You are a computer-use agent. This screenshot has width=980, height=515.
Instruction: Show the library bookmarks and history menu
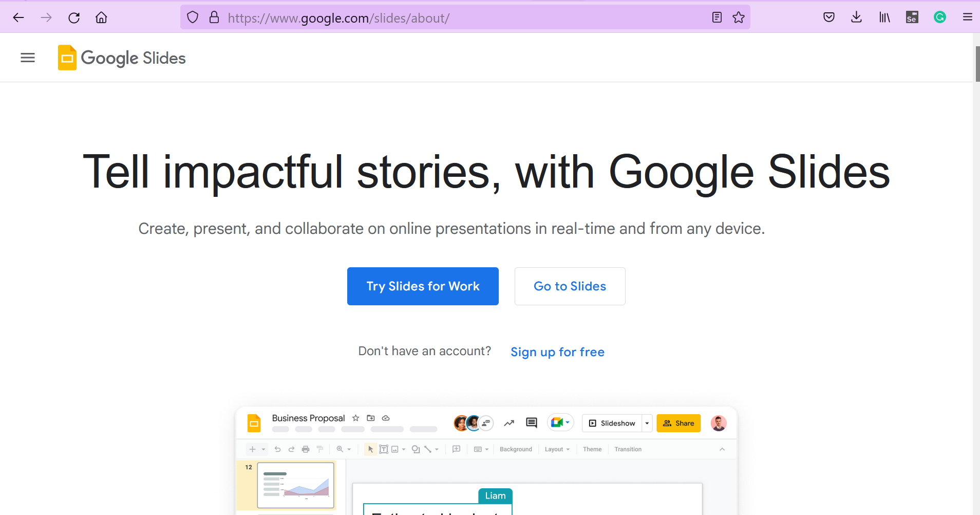point(884,17)
